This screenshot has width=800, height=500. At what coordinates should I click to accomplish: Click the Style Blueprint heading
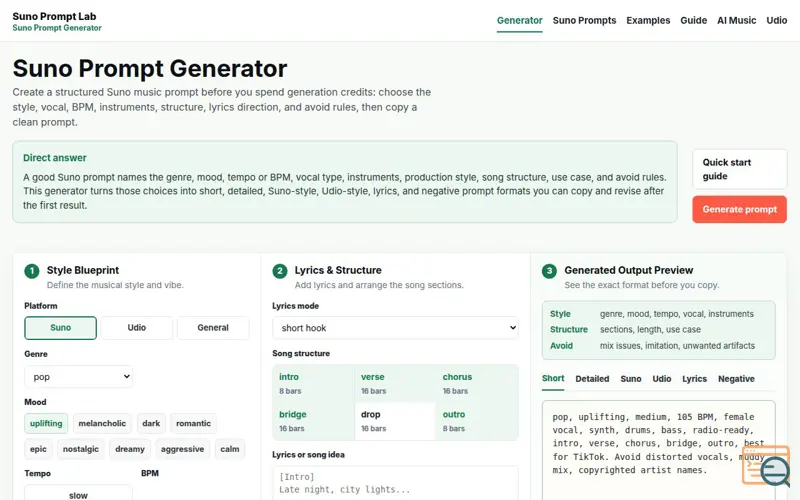click(x=83, y=270)
